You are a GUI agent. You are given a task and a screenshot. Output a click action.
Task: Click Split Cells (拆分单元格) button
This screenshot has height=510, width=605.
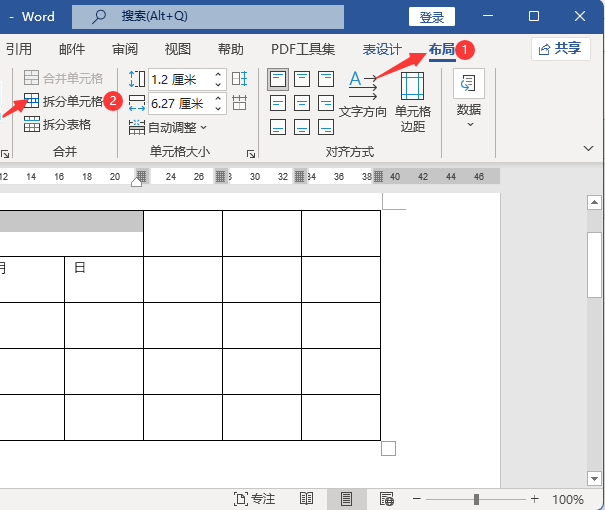coord(63,101)
